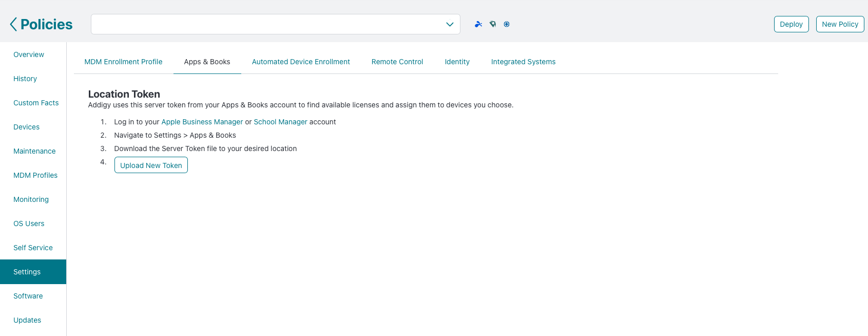Viewport: 868px width, 336px height.
Task: Open the policy selector dropdown
Action: point(276,24)
